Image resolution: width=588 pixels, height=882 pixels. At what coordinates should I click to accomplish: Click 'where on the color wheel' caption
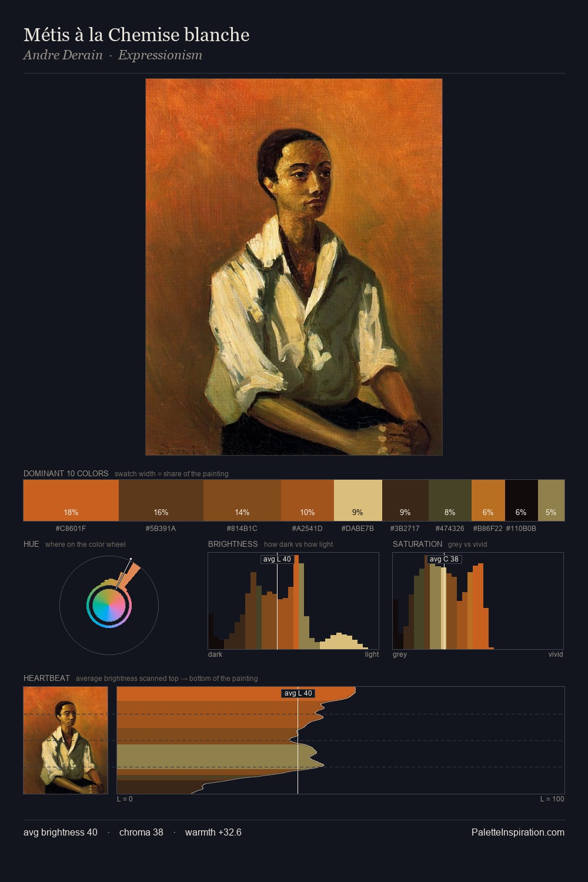[85, 544]
